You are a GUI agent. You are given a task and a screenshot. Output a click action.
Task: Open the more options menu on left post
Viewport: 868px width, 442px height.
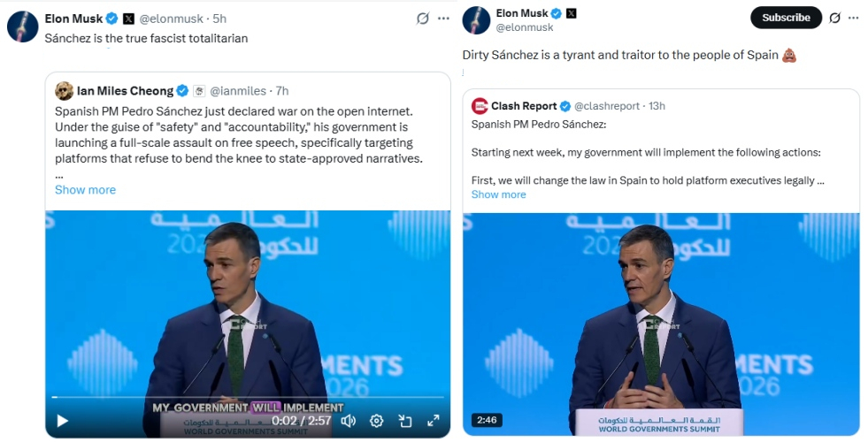pos(443,19)
